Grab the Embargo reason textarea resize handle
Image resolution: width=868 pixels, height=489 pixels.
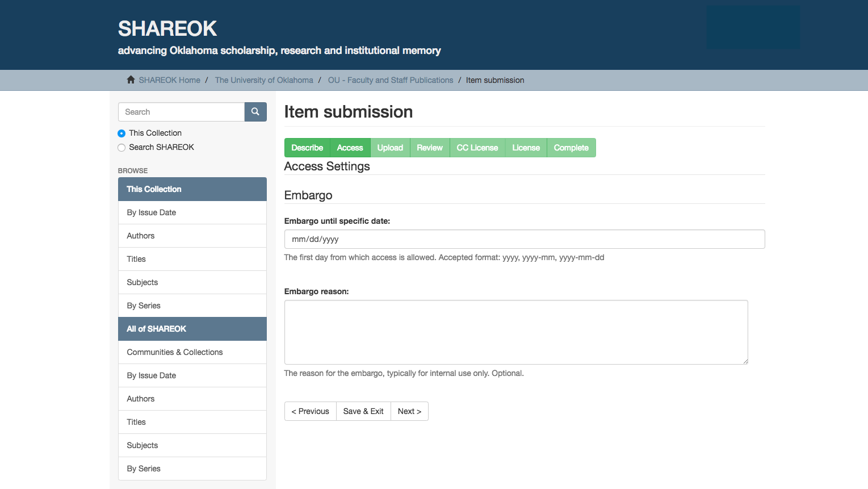pos(745,361)
